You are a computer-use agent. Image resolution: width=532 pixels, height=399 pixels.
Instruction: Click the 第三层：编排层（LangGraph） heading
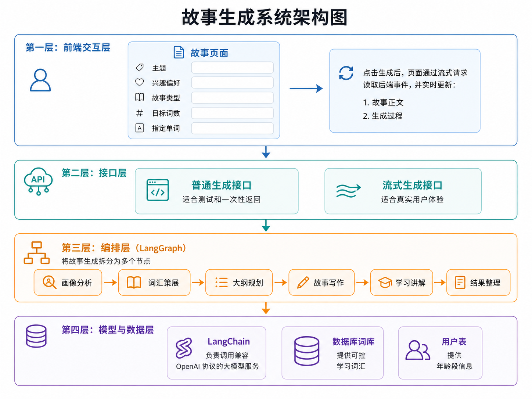click(x=124, y=248)
